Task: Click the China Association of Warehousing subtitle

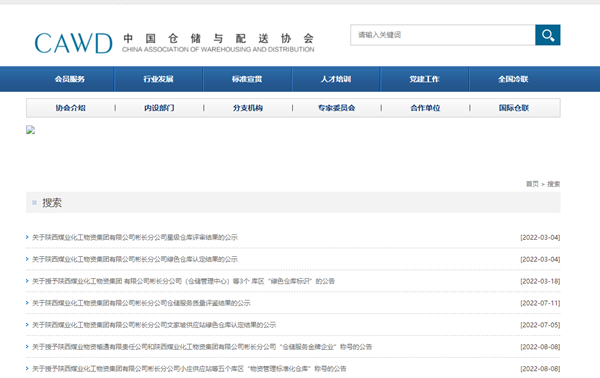Action: [x=218, y=49]
